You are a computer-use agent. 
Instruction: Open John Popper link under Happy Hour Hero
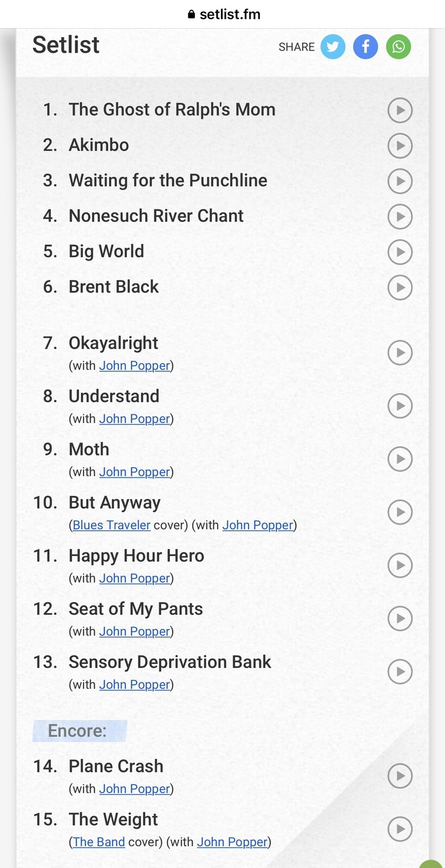[135, 578]
